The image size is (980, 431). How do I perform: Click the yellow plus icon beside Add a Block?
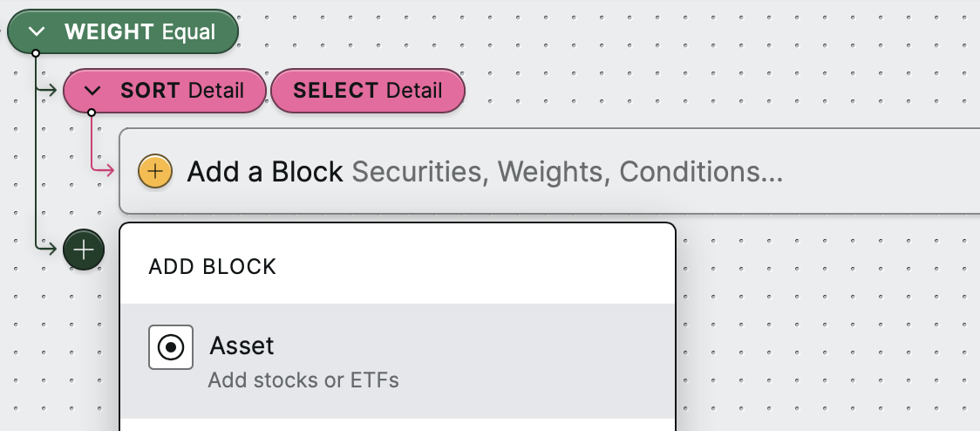155,171
